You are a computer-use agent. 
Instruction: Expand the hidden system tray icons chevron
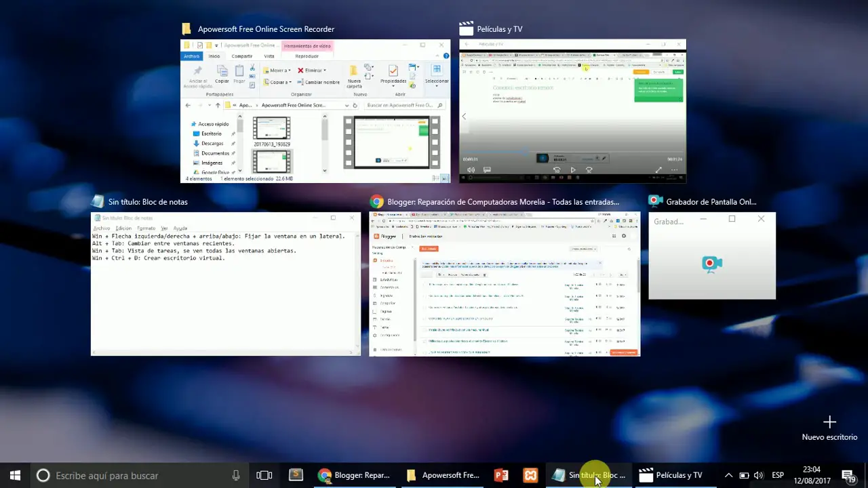(x=728, y=475)
